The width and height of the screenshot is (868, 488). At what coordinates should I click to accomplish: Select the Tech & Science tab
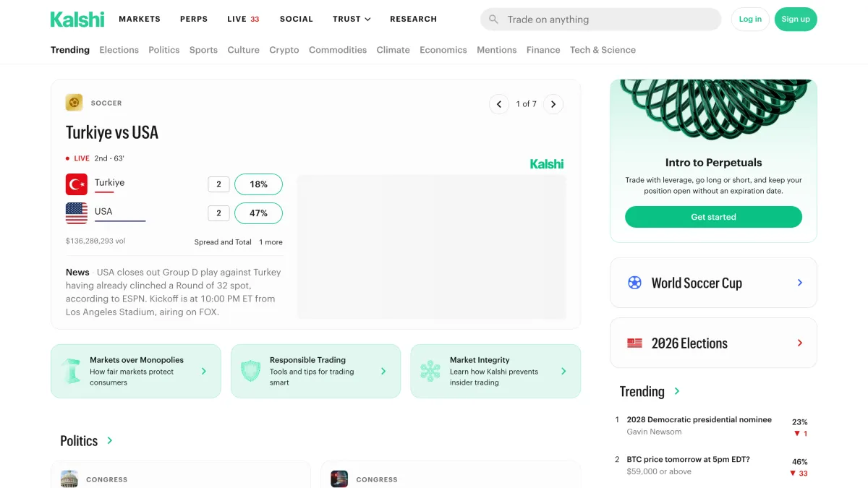tap(603, 50)
